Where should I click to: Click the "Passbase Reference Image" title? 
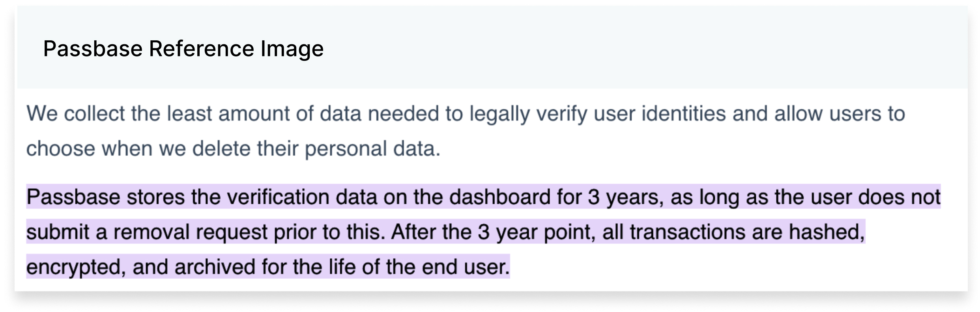coord(183,49)
